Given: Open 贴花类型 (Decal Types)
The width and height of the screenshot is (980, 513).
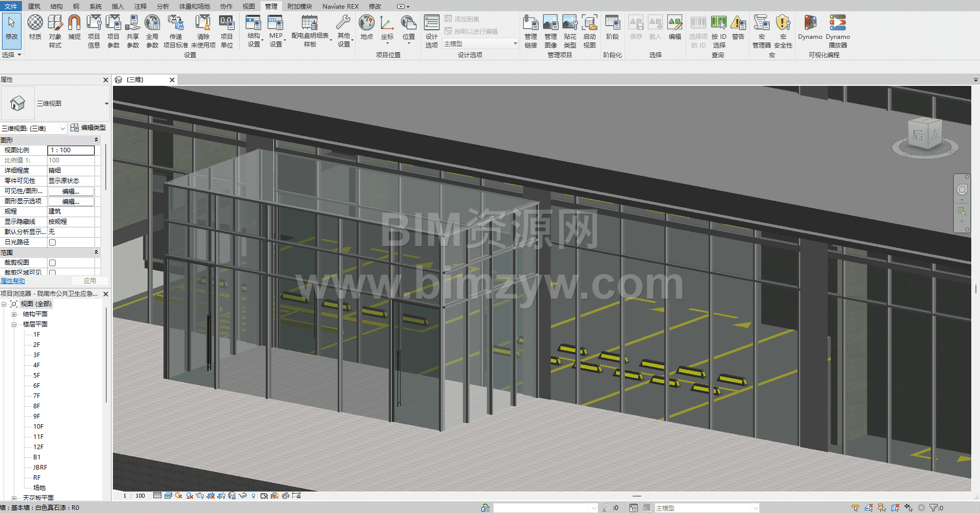Looking at the screenshot, I should 570,31.
